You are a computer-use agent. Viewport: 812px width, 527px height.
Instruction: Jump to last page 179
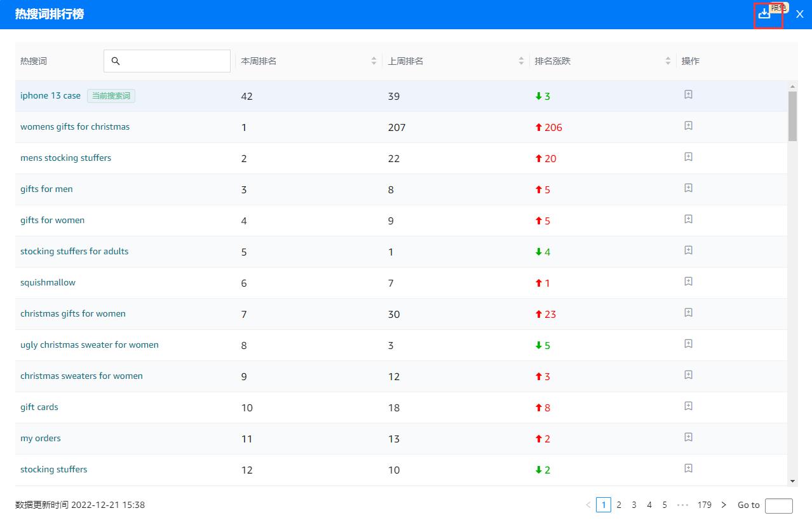(704, 505)
